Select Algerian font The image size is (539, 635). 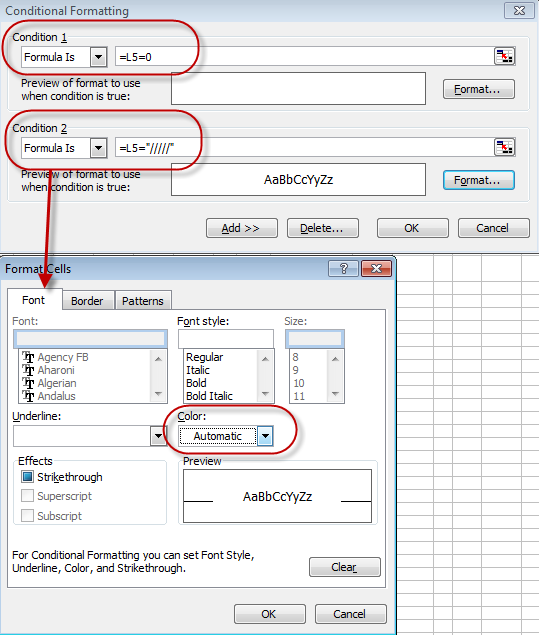57,383
